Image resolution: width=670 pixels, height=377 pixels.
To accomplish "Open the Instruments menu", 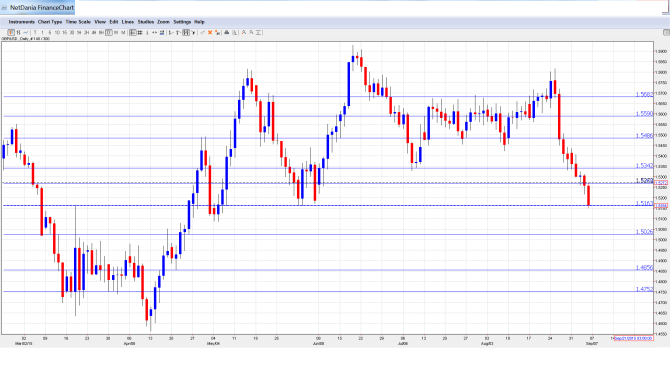I will [x=22, y=22].
